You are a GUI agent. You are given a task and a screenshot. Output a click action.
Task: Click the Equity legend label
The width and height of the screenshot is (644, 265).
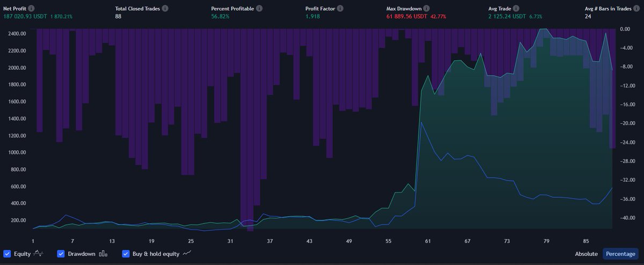coord(23,254)
